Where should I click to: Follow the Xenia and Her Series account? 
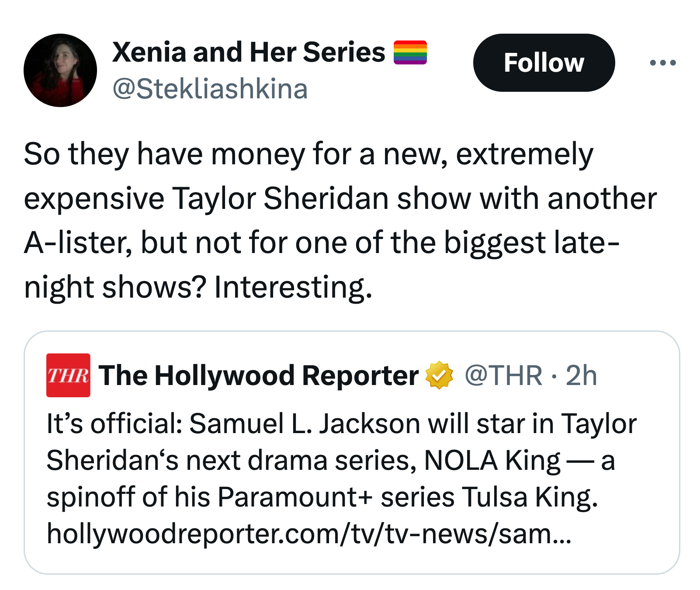tap(544, 62)
